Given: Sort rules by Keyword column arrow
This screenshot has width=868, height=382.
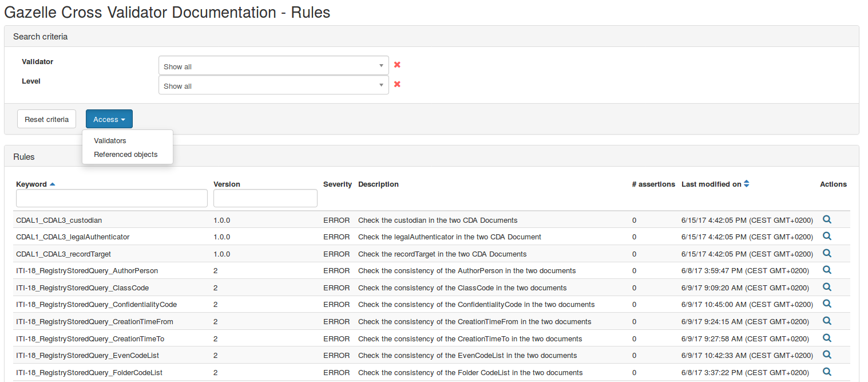Looking at the screenshot, I should (53, 184).
